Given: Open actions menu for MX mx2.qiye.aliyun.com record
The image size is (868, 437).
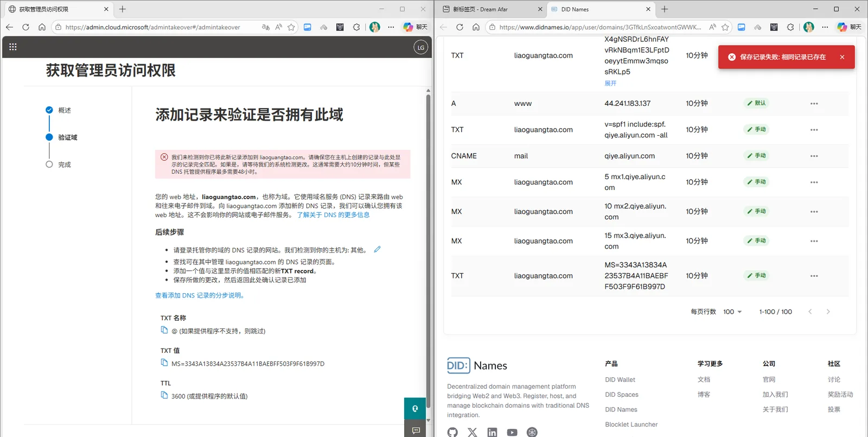Looking at the screenshot, I should pyautogui.click(x=814, y=212).
